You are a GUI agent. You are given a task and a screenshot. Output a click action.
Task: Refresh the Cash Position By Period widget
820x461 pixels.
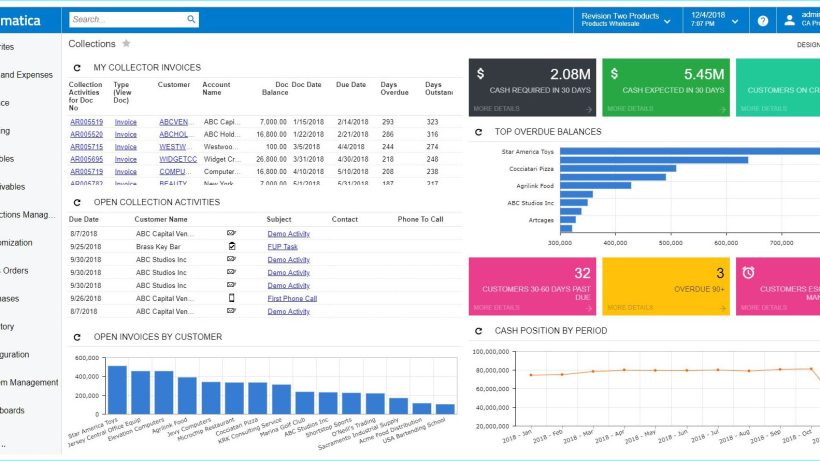(478, 331)
